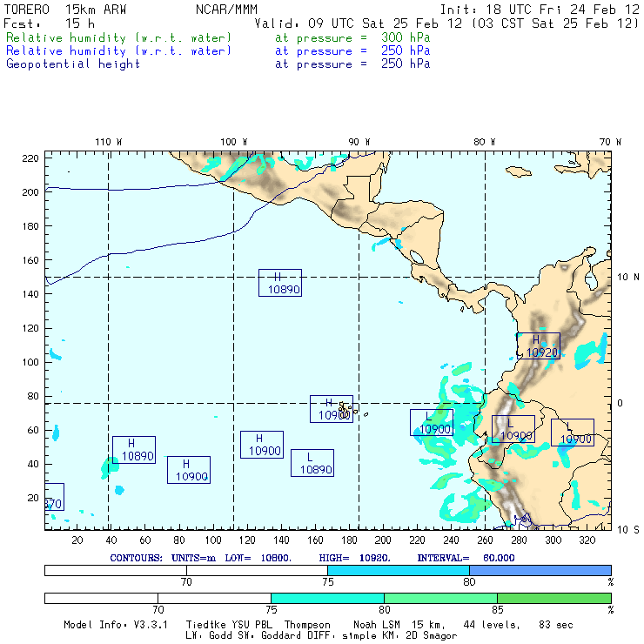The image size is (644, 644).
Task: Click the Init: 18 UTC Fri 24 Feb 12 timestamp
Action: [540, 9]
